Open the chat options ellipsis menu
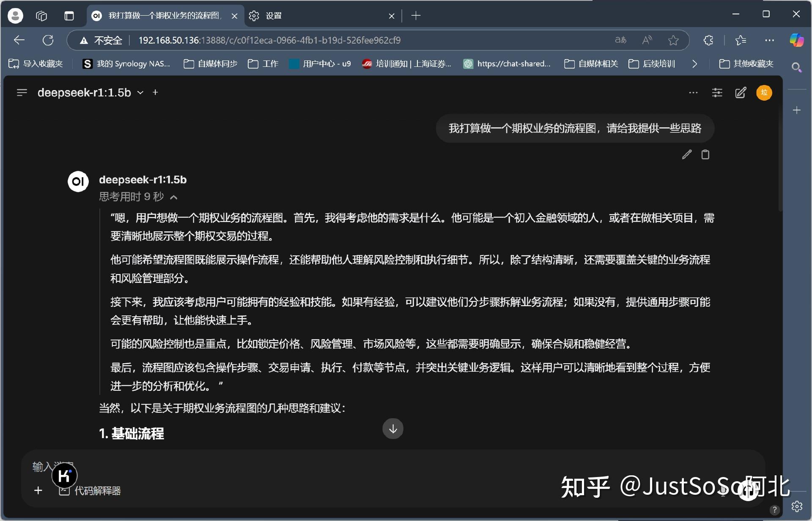Screen dimensions: 812x521 point(693,92)
